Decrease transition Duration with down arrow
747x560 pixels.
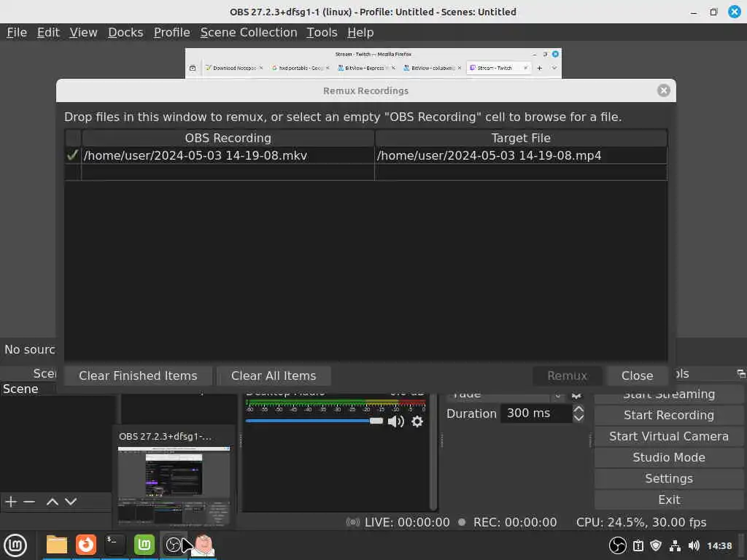(578, 418)
